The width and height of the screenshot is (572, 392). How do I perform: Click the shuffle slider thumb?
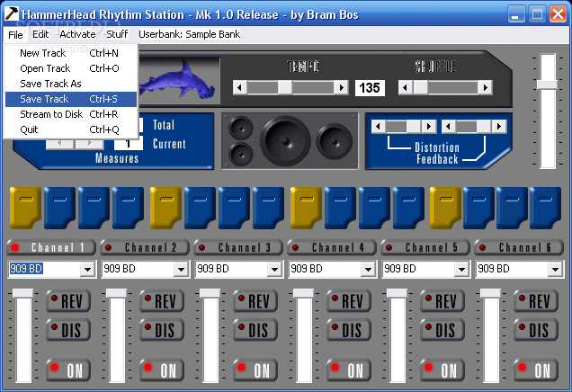420,88
